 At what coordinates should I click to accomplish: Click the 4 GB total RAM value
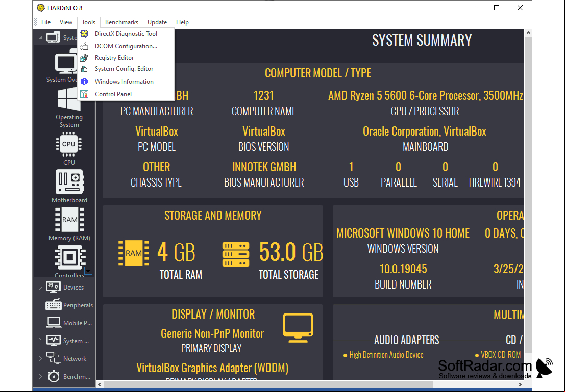[x=176, y=252]
